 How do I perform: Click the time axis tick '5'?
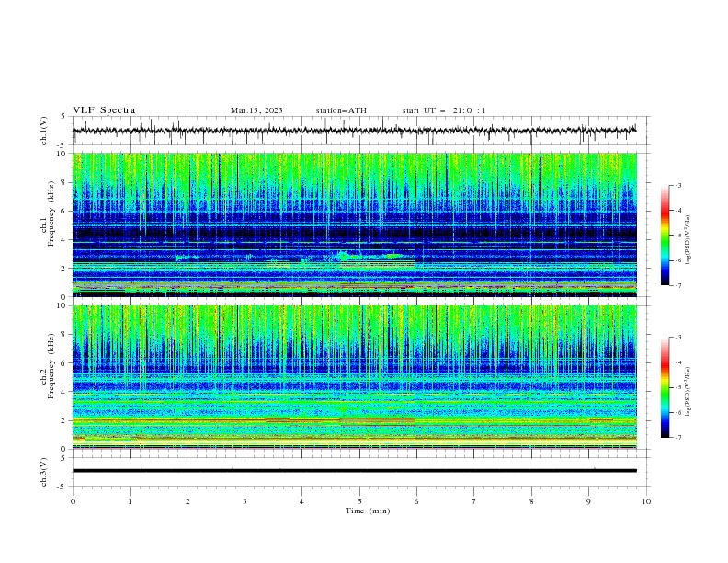[x=359, y=501]
